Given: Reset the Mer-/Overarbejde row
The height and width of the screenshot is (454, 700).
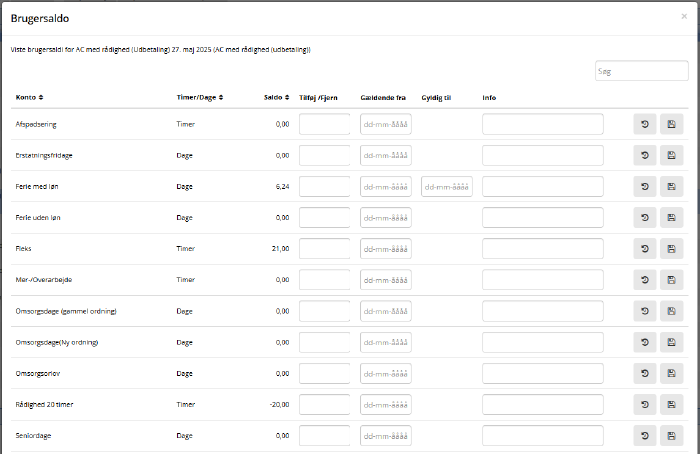Looking at the screenshot, I should [645, 280].
